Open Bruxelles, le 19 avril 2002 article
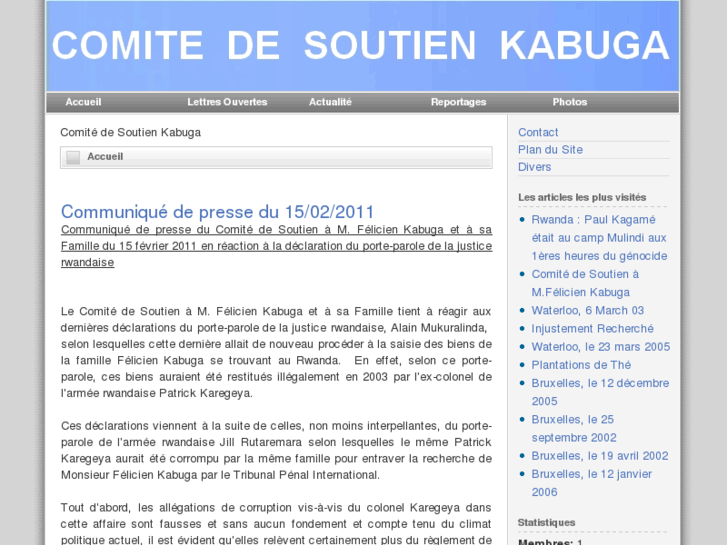Image resolution: width=727 pixels, height=545 pixels. (600, 456)
